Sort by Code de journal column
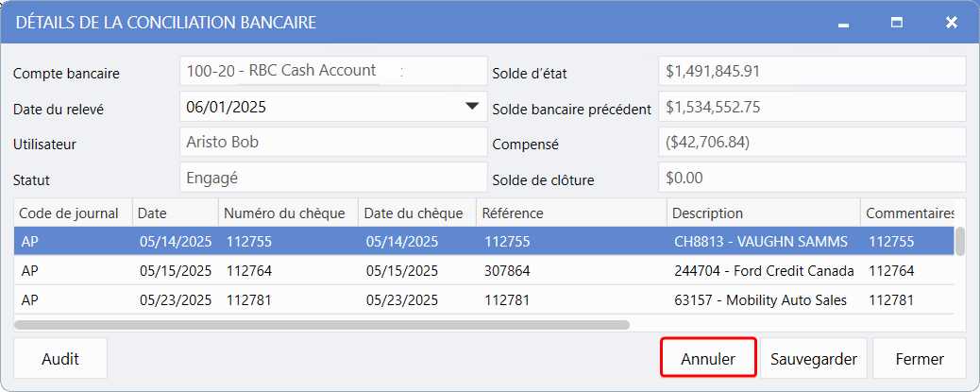This screenshot has width=980, height=392. [x=72, y=213]
